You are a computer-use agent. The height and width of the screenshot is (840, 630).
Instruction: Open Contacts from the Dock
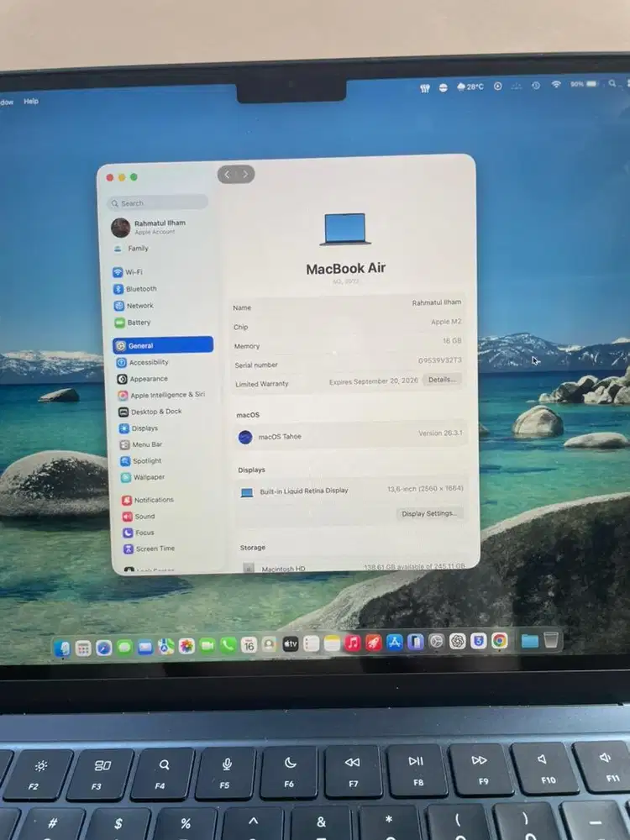tap(269, 644)
